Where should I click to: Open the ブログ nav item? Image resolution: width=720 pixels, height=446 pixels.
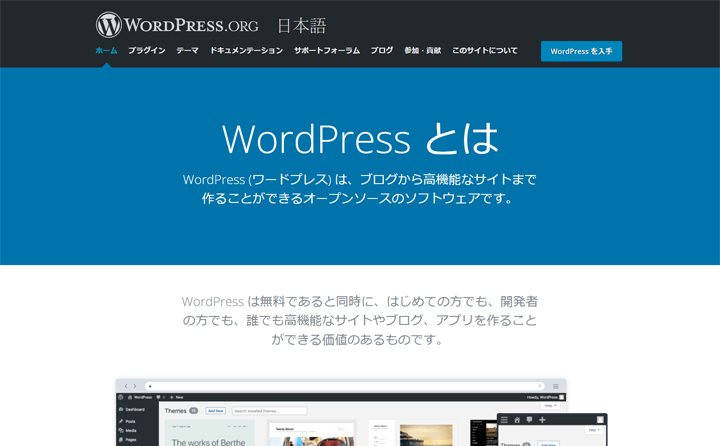pyautogui.click(x=382, y=51)
